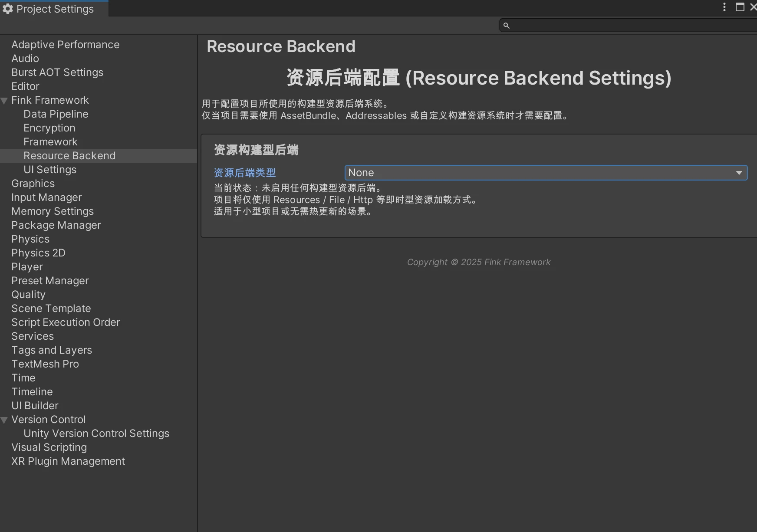Click the 资源后端类型 property label
The width and height of the screenshot is (757, 532).
click(x=245, y=173)
